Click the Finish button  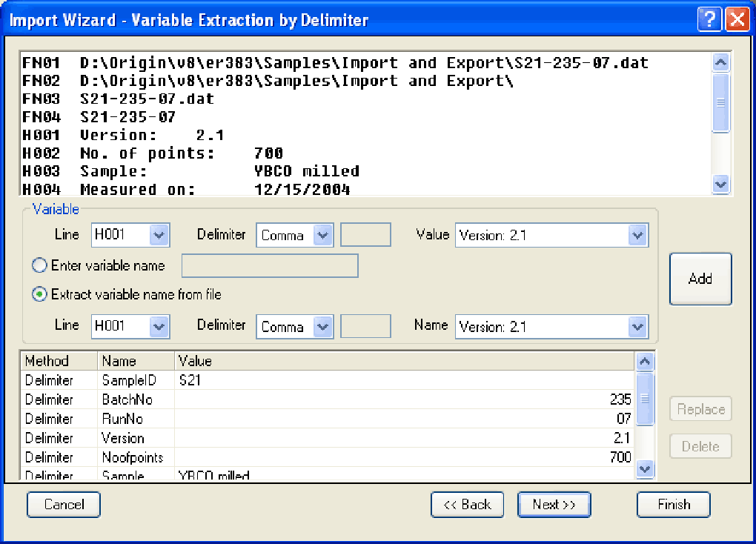[x=674, y=505]
